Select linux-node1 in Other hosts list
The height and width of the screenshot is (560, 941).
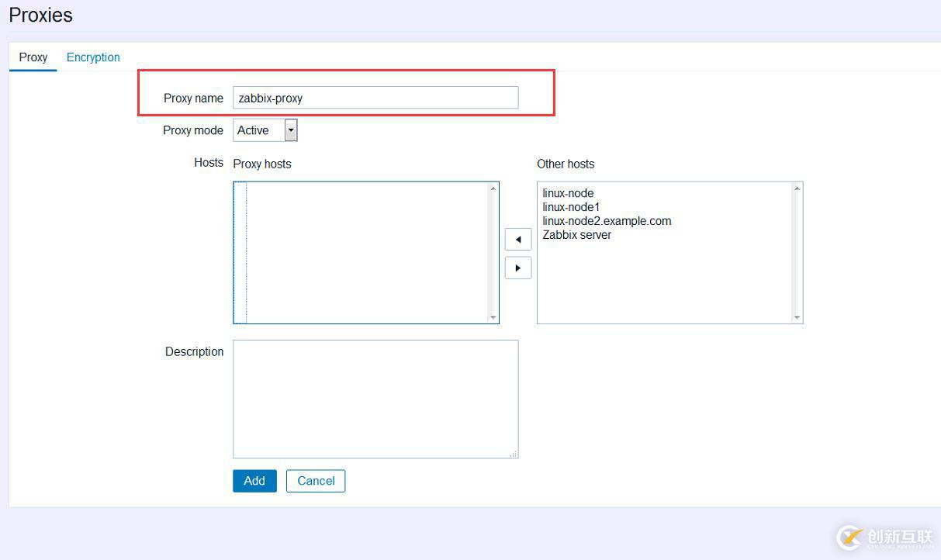tap(571, 207)
